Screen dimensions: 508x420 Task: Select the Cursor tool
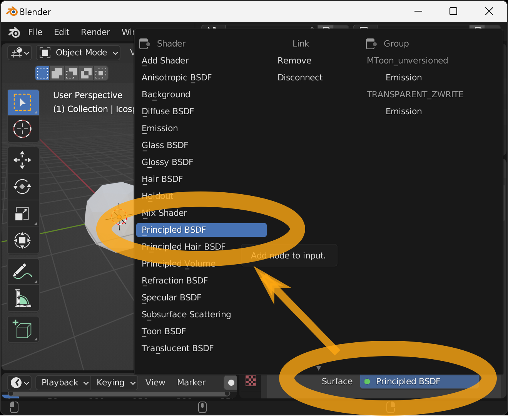23,129
